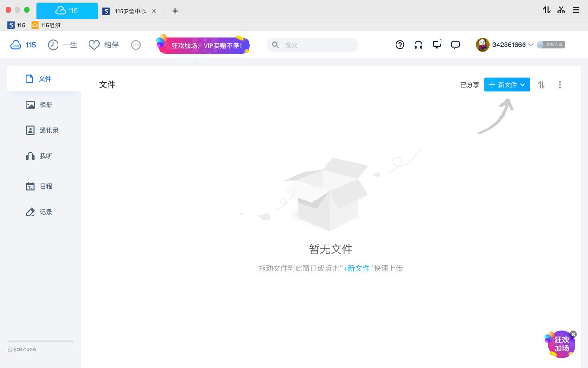Click the scissors icon in title bar
The image size is (588, 368).
[x=561, y=10]
